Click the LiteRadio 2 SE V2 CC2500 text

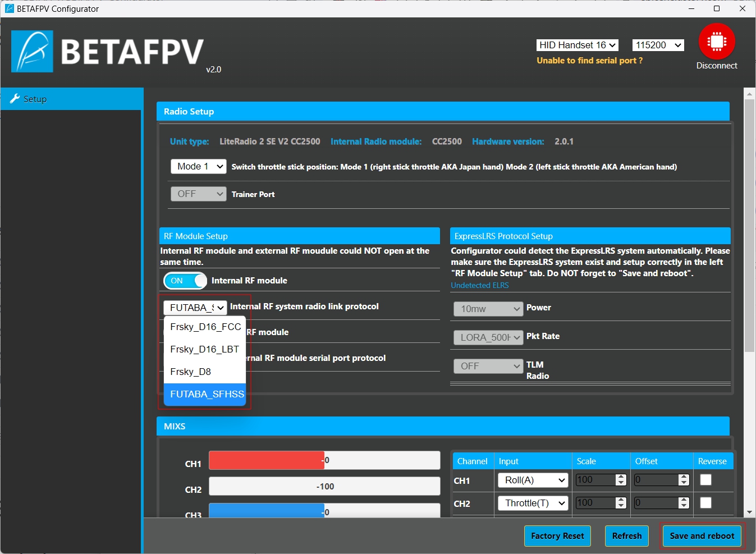270,141
